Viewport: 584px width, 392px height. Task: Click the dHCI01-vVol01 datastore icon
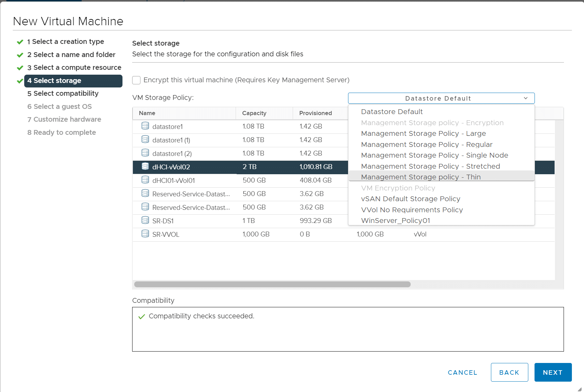point(145,180)
